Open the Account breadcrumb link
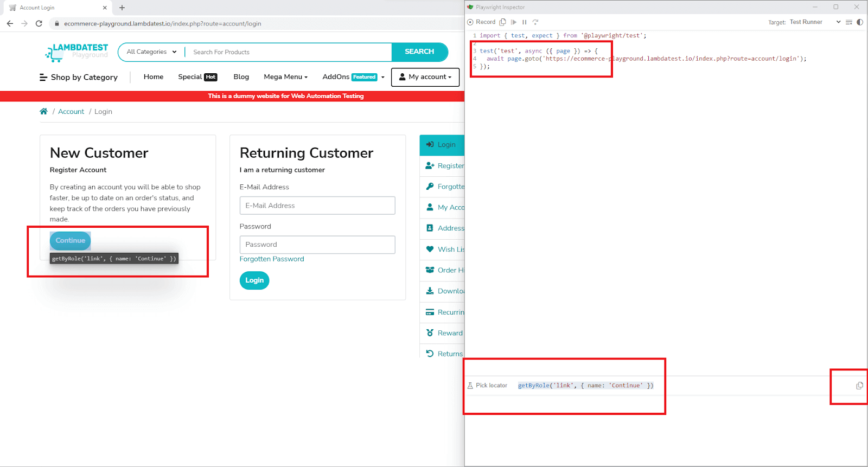This screenshot has height=467, width=868. pyautogui.click(x=71, y=112)
